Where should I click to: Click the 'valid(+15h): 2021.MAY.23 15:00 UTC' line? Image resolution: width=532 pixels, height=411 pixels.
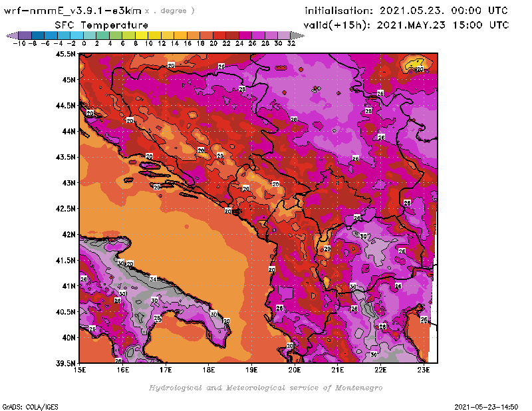pyautogui.click(x=406, y=25)
